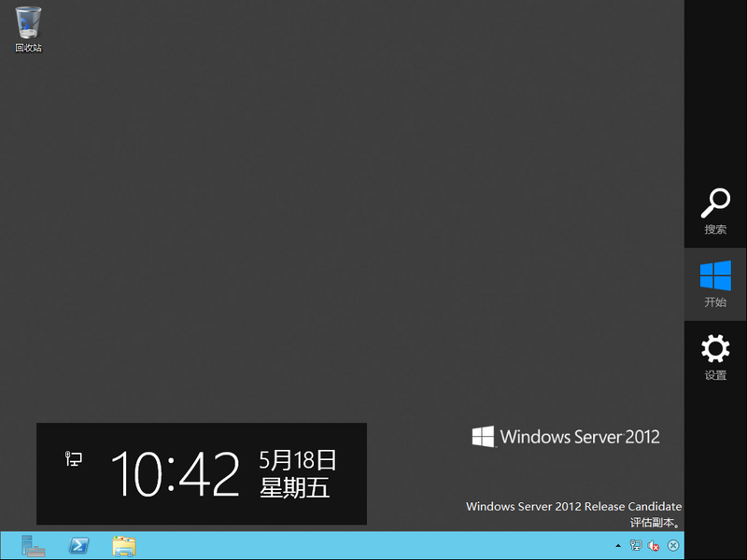Click the 星期五 weekday text
This screenshot has width=747, height=560.
click(x=294, y=488)
